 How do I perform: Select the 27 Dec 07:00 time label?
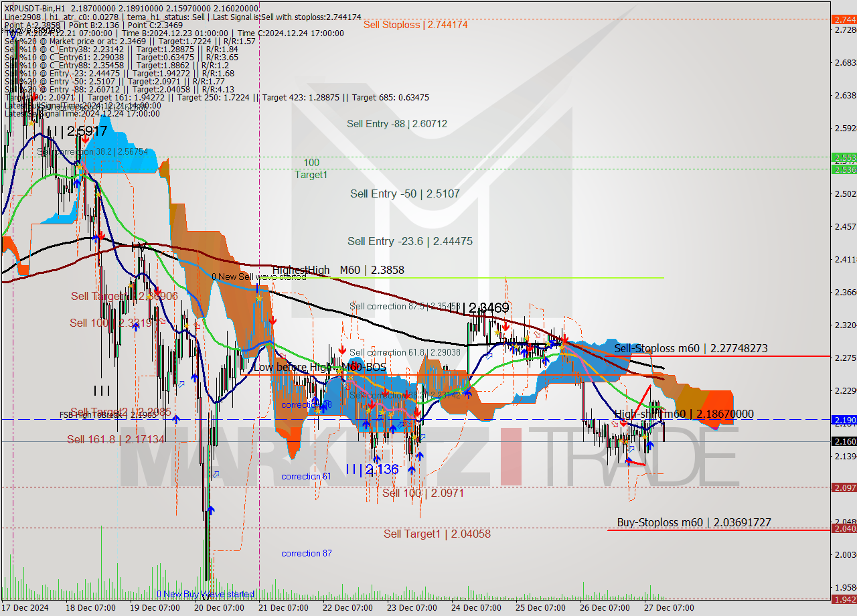(669, 608)
